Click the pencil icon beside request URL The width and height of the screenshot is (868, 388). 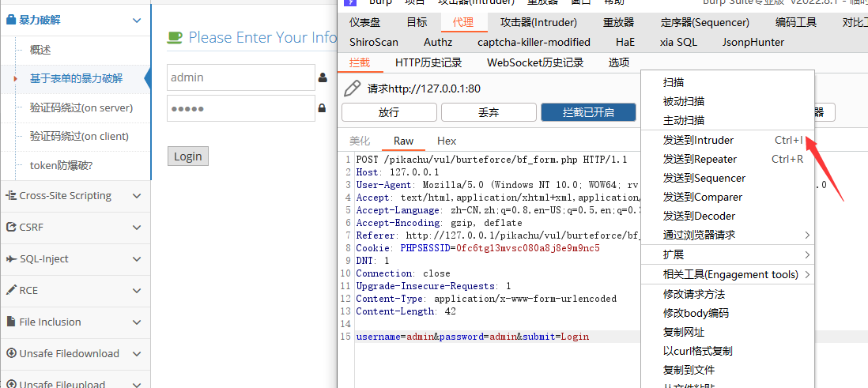click(352, 89)
